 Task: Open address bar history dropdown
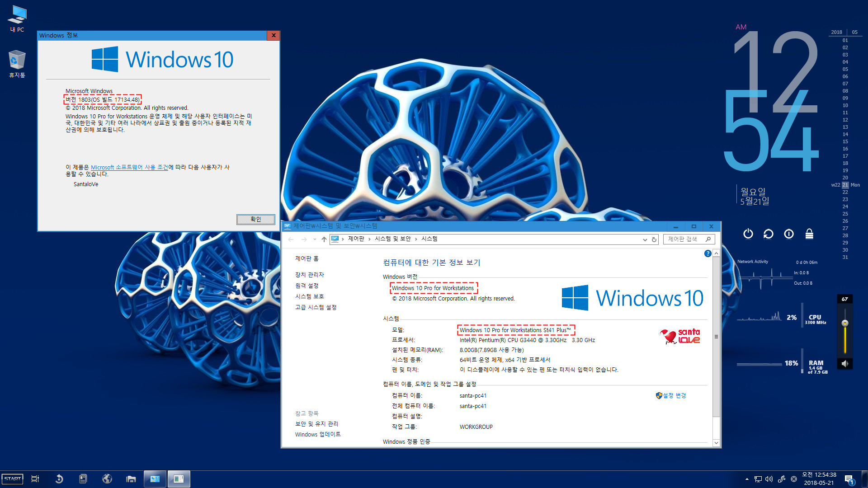645,239
